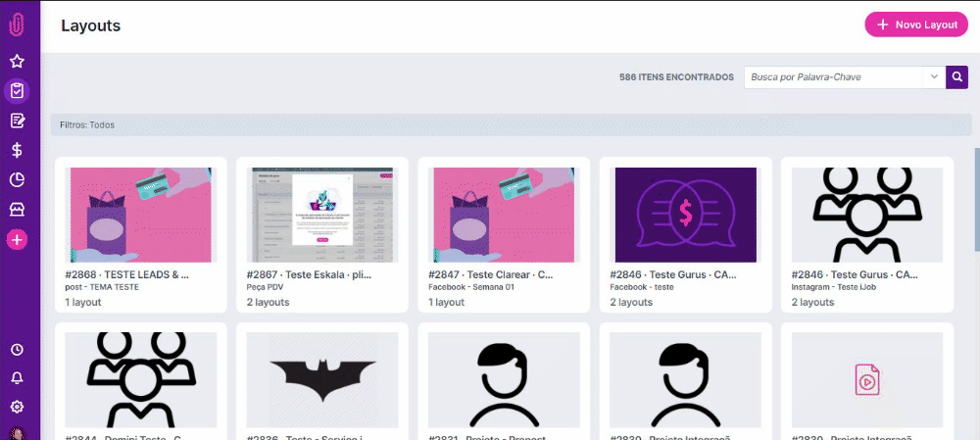Open the Facebook - teste dollar thumbnail
980x440 pixels.
pos(686,215)
